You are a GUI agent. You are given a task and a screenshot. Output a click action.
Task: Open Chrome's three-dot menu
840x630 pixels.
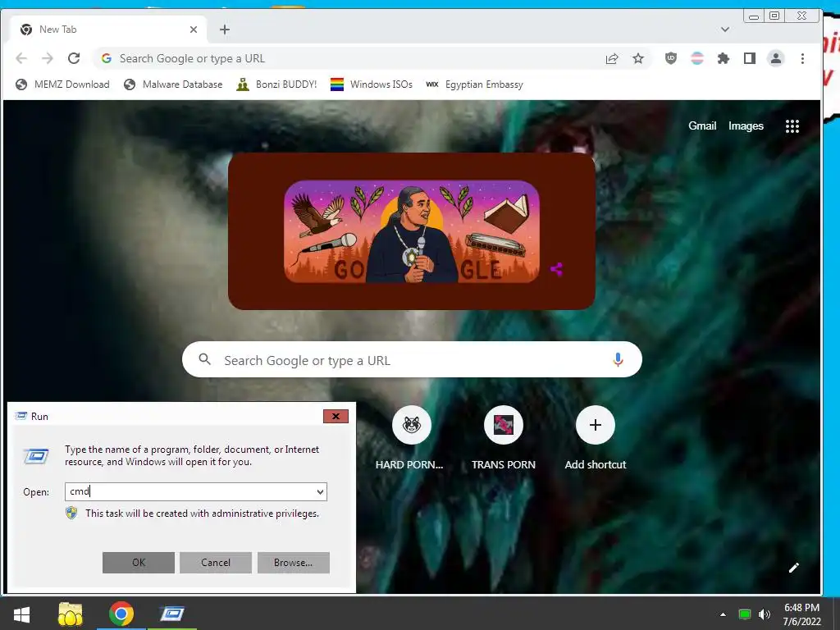pyautogui.click(x=802, y=58)
